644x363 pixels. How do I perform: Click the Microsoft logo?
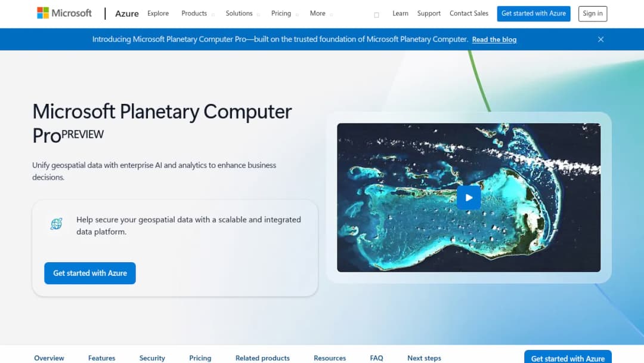[64, 13]
